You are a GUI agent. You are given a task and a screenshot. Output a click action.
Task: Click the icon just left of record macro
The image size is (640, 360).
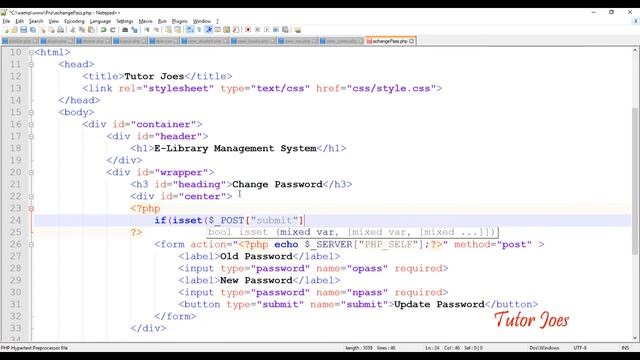pyautogui.click(x=236, y=30)
